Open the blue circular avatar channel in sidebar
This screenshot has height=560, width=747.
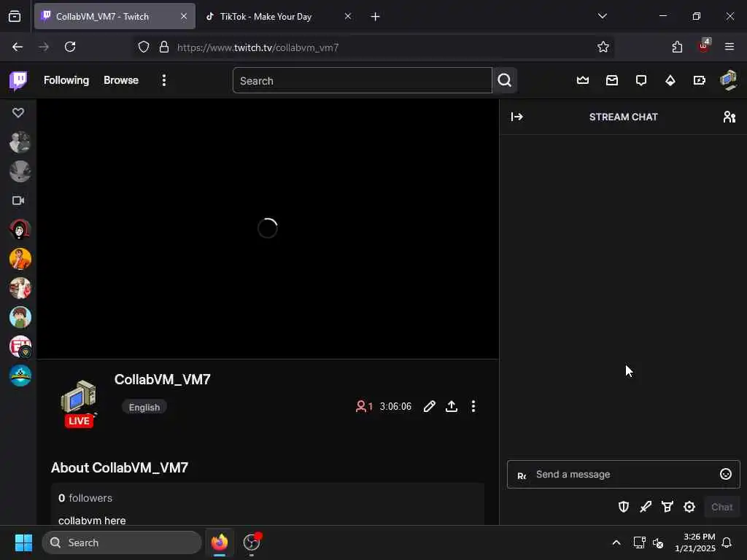[x=20, y=376]
